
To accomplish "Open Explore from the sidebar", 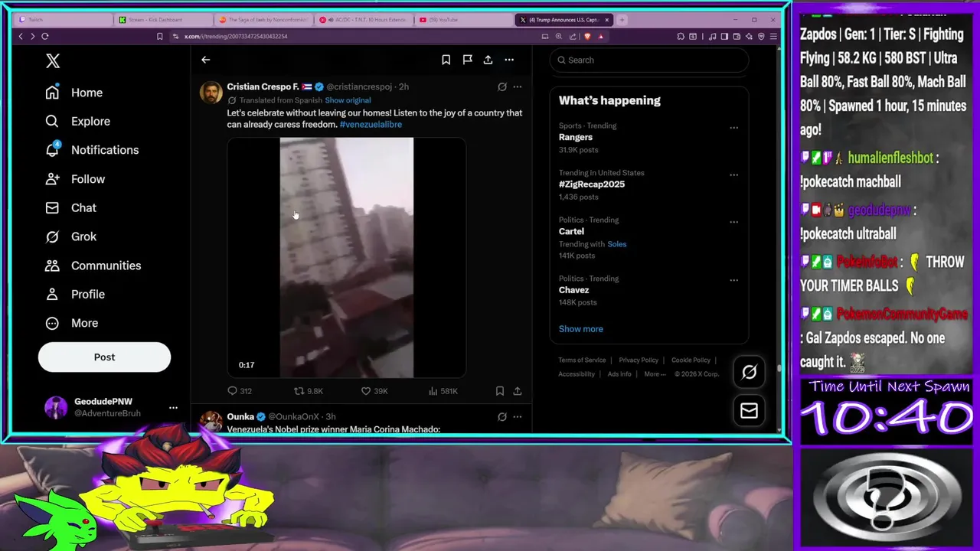I will pyautogui.click(x=77, y=121).
